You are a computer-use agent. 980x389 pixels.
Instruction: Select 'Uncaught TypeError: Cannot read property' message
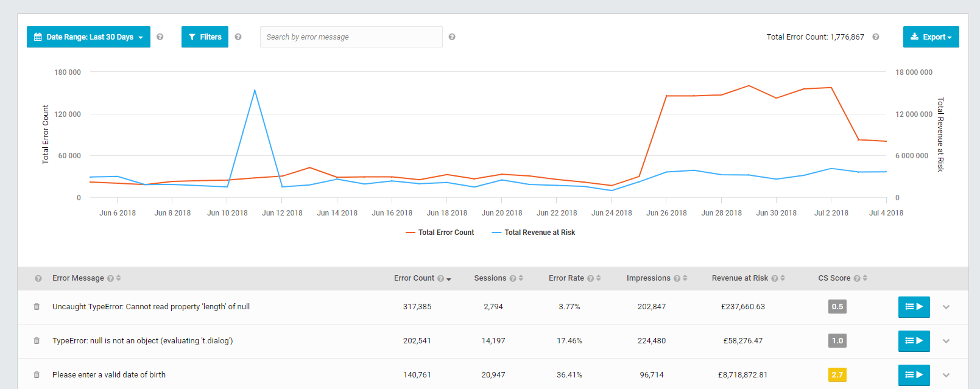(x=151, y=307)
